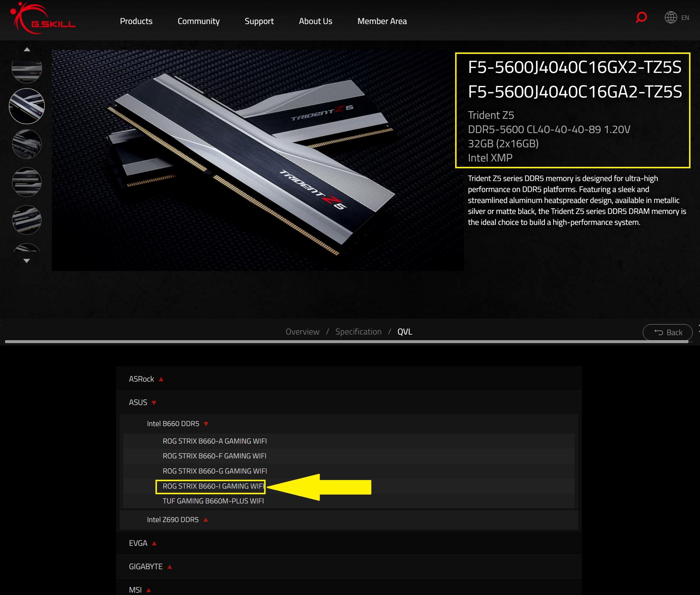Collapse the Intel B660 DDR5 group
The width and height of the screenshot is (700, 595).
(x=349, y=424)
